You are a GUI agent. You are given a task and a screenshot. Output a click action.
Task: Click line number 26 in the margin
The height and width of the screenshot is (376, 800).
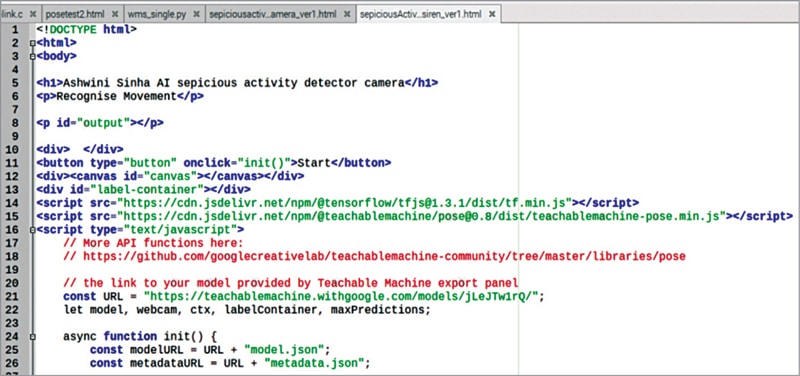[12, 363]
